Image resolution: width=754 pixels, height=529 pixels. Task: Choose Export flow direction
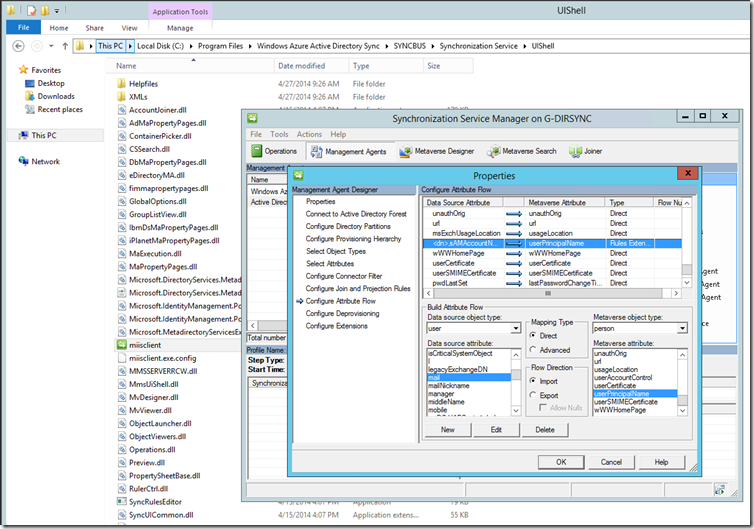[533, 395]
